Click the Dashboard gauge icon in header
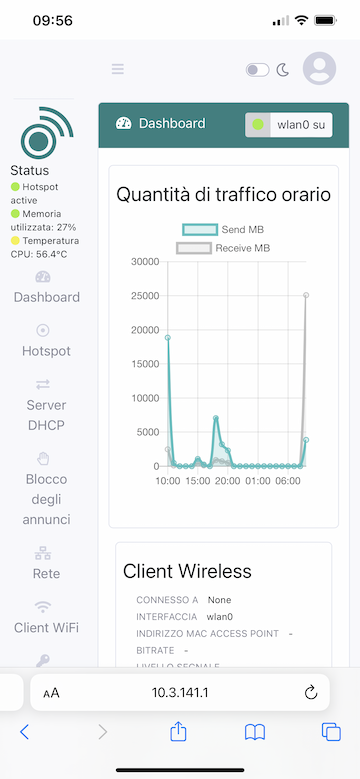The height and width of the screenshot is (779, 360). pyautogui.click(x=123, y=123)
